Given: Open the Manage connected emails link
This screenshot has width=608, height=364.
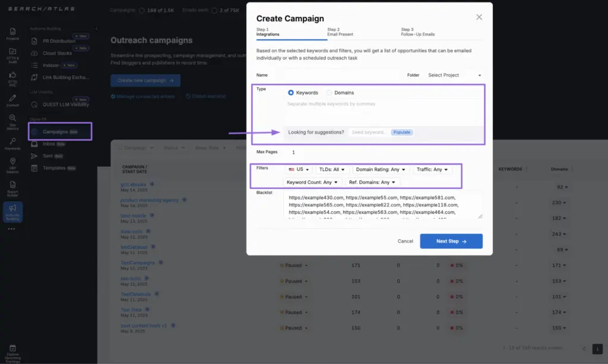Looking at the screenshot, I should (142, 96).
